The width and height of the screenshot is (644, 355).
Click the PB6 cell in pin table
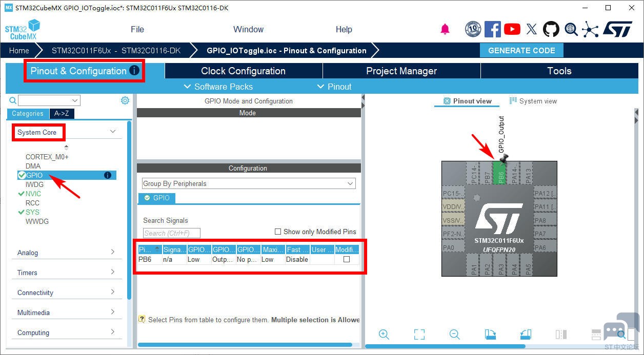[149, 259]
